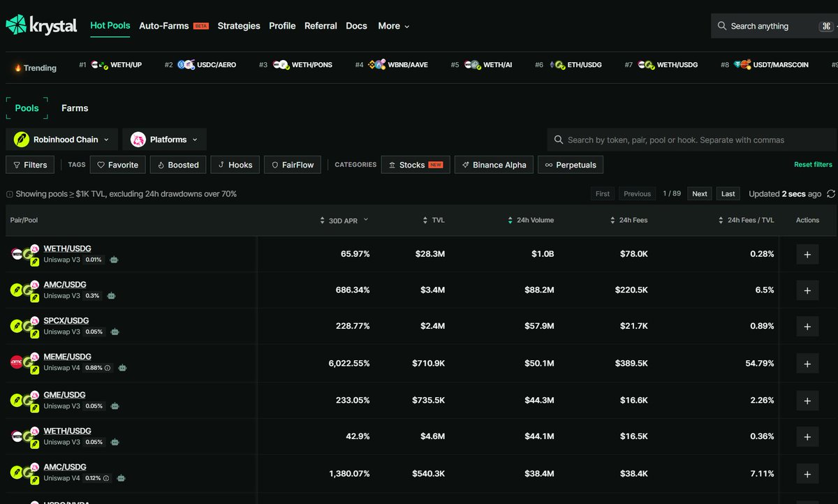Image resolution: width=838 pixels, height=504 pixels.
Task: Click the Reset filters link
Action: 813,165
